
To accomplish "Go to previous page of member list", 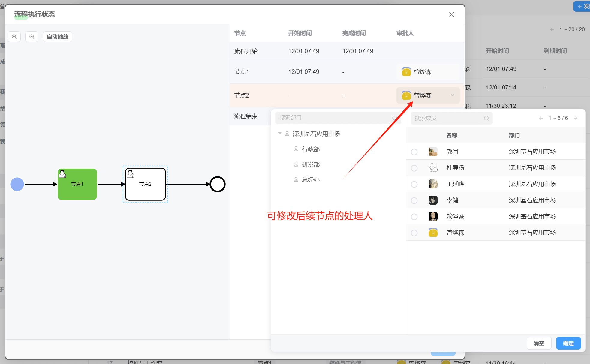I will [541, 118].
